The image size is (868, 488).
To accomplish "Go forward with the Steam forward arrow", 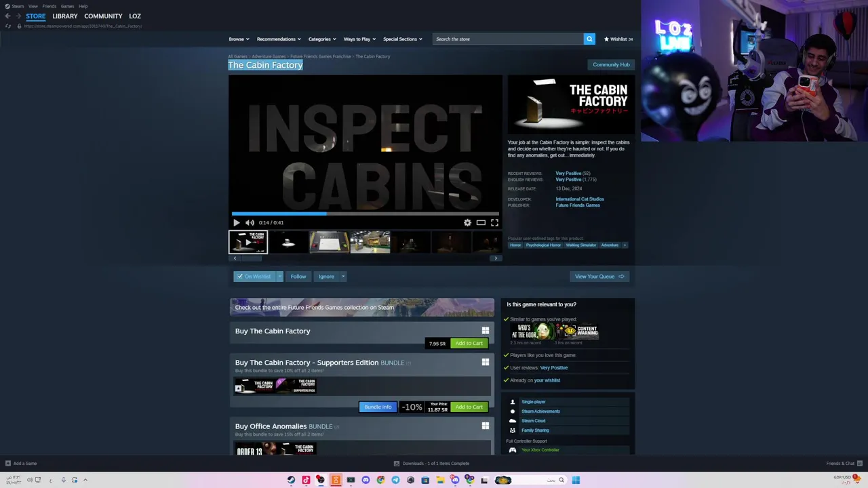I will tap(17, 16).
